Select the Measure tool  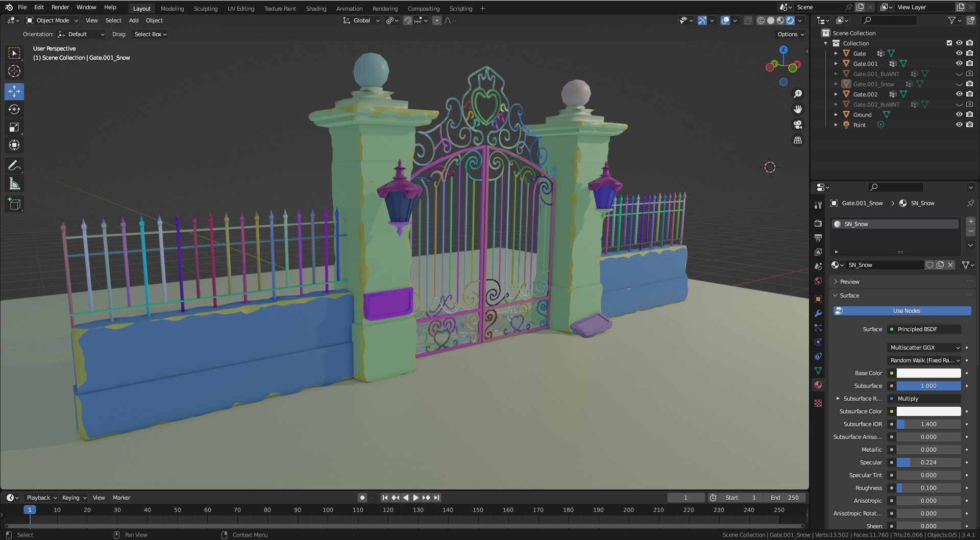coord(14,184)
